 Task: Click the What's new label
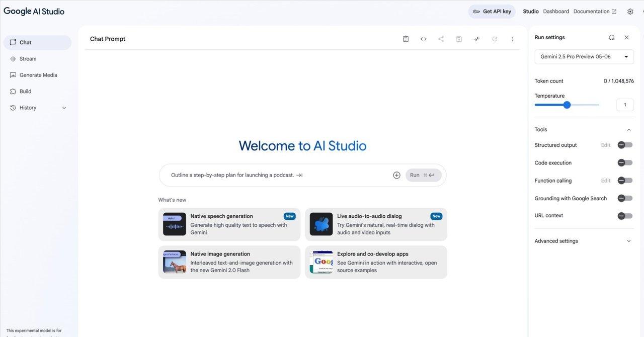172,200
